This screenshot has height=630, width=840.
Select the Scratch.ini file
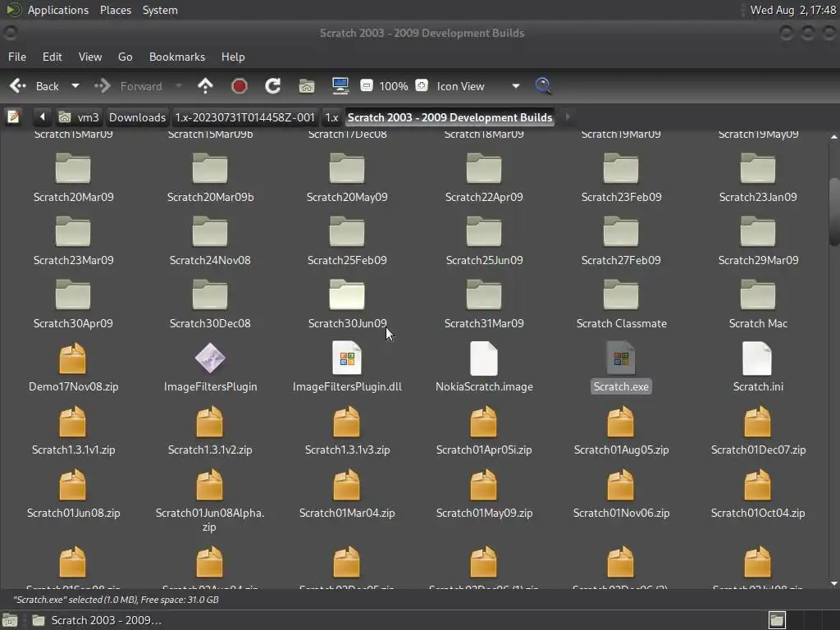coord(757,367)
